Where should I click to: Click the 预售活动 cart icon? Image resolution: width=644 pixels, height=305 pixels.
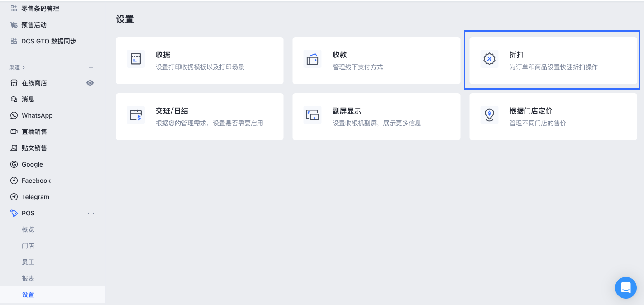pyautogui.click(x=14, y=25)
